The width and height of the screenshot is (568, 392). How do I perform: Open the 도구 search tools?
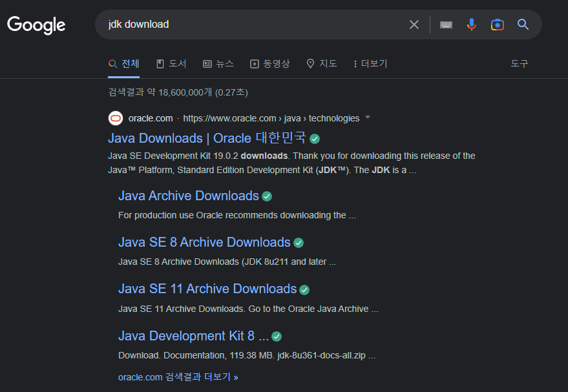coord(520,64)
